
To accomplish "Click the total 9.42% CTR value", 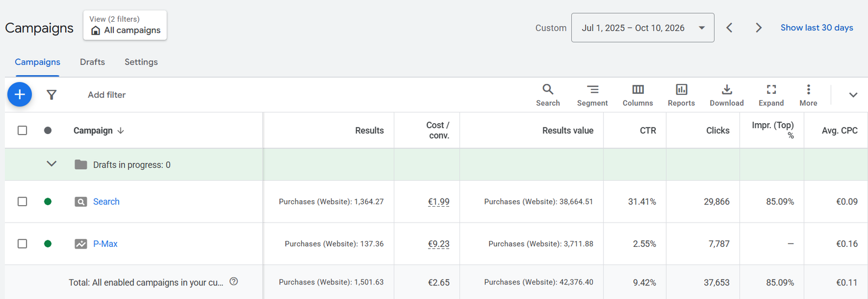I will tap(644, 283).
